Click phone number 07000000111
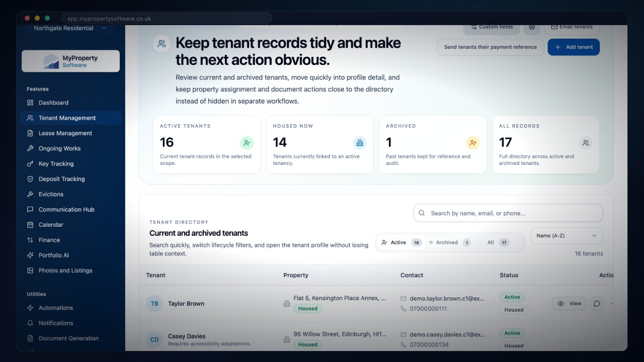 coord(428,309)
